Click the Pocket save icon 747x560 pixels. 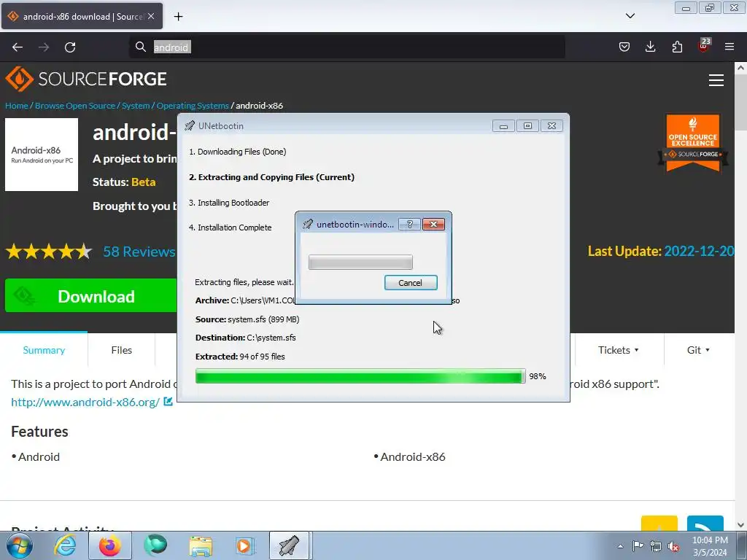pos(624,47)
